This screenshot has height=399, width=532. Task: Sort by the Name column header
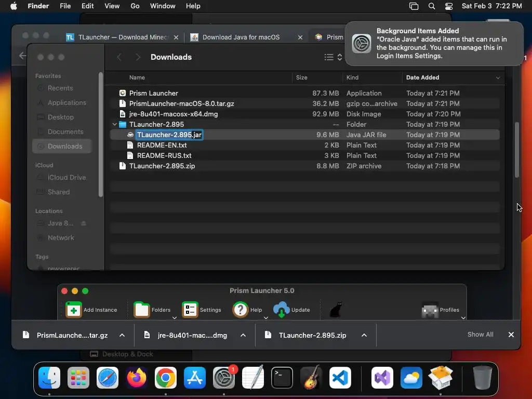tap(137, 77)
